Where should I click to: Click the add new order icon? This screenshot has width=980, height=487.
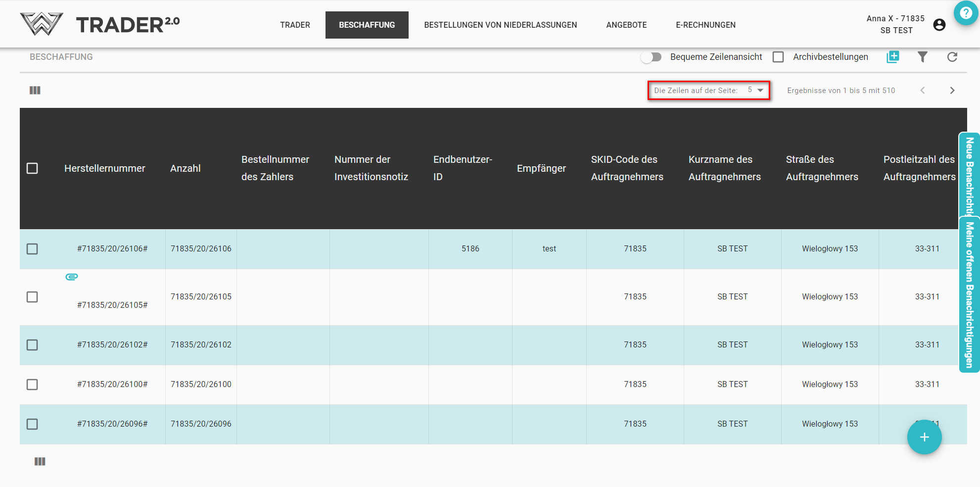click(893, 57)
